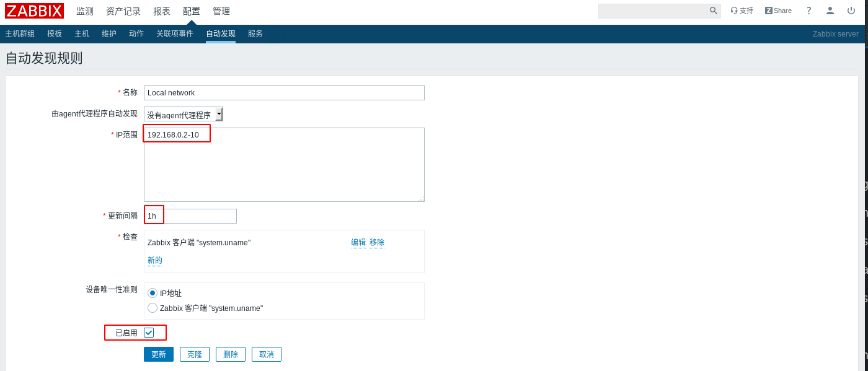Screen dimensions: 868x371
Task: Open the help question mark icon
Action: 808,11
